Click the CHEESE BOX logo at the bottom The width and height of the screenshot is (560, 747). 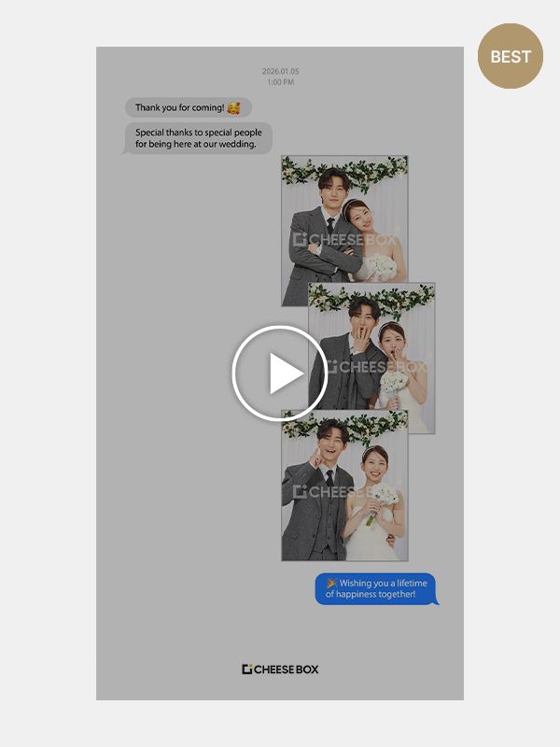280,669
